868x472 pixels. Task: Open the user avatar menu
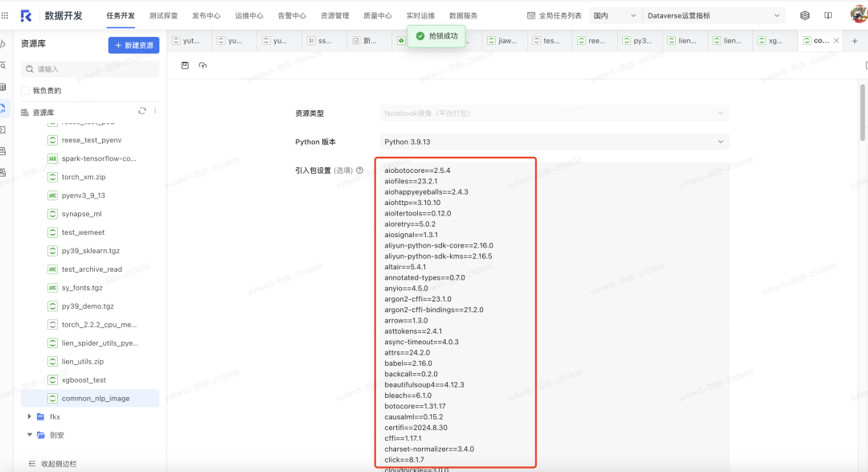pyautogui.click(x=858, y=14)
